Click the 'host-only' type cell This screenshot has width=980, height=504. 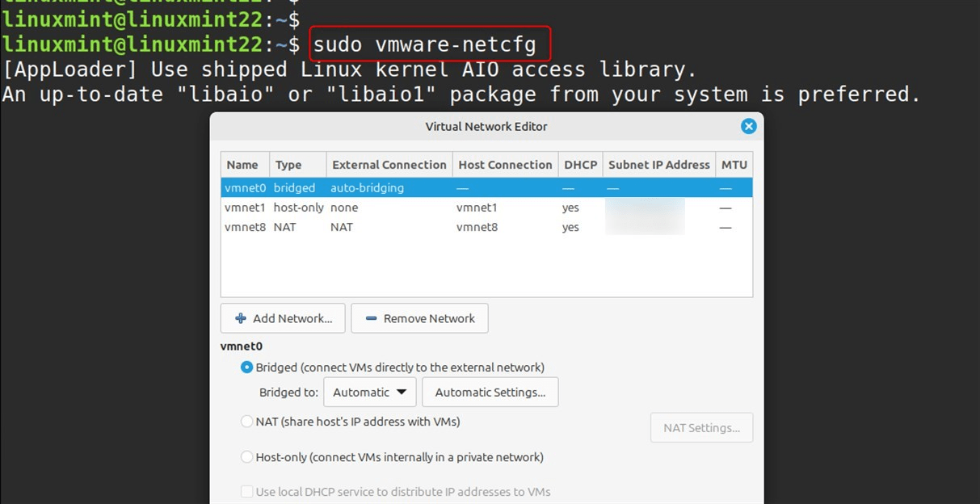[299, 208]
